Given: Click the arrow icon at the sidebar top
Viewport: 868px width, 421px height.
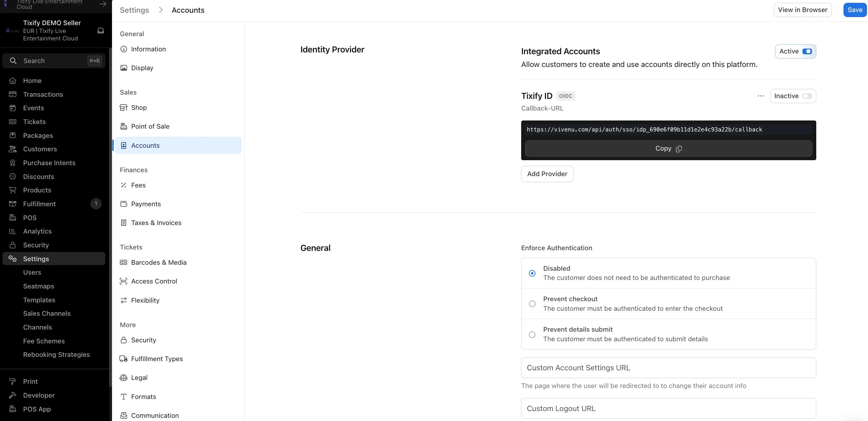Looking at the screenshot, I should tap(103, 4).
